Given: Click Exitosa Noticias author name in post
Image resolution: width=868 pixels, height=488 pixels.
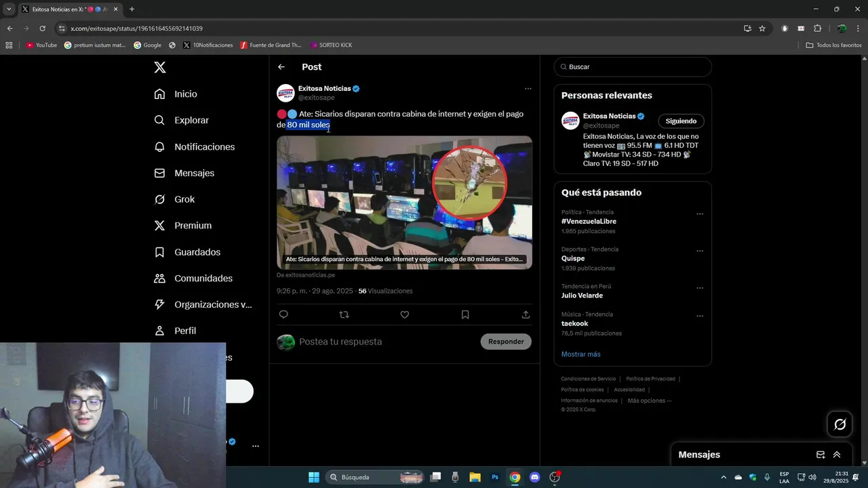Looking at the screenshot, I should (325, 89).
